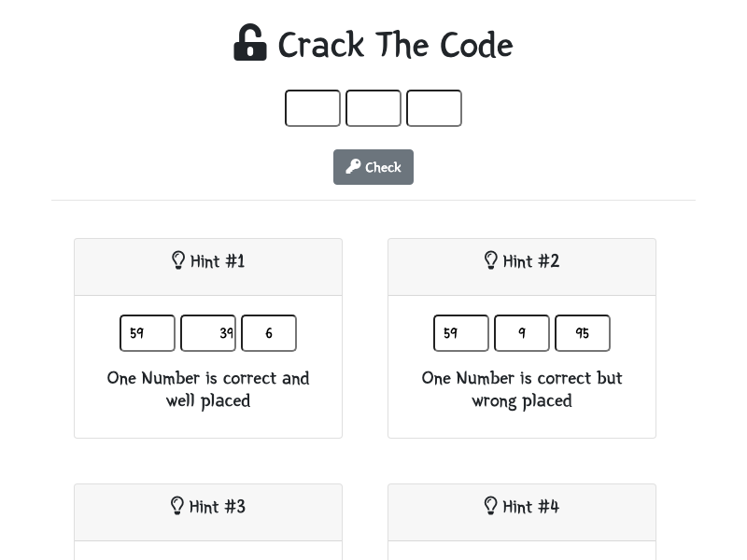Click the number 9 box in Hint #2

[x=521, y=333]
